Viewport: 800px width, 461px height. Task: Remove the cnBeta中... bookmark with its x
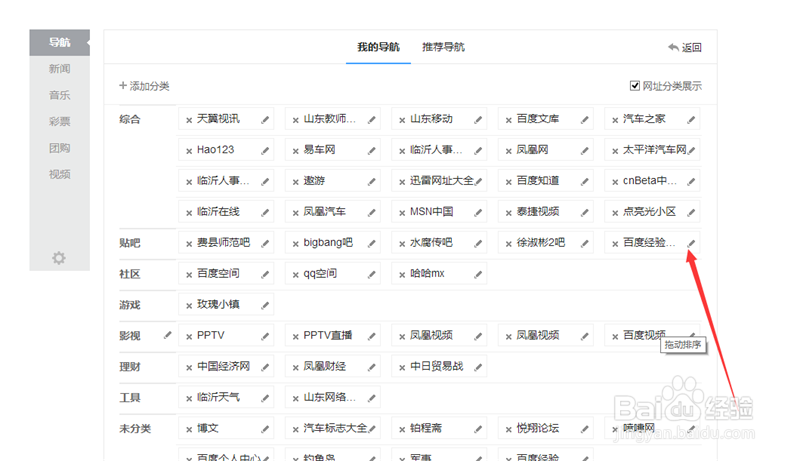615,182
